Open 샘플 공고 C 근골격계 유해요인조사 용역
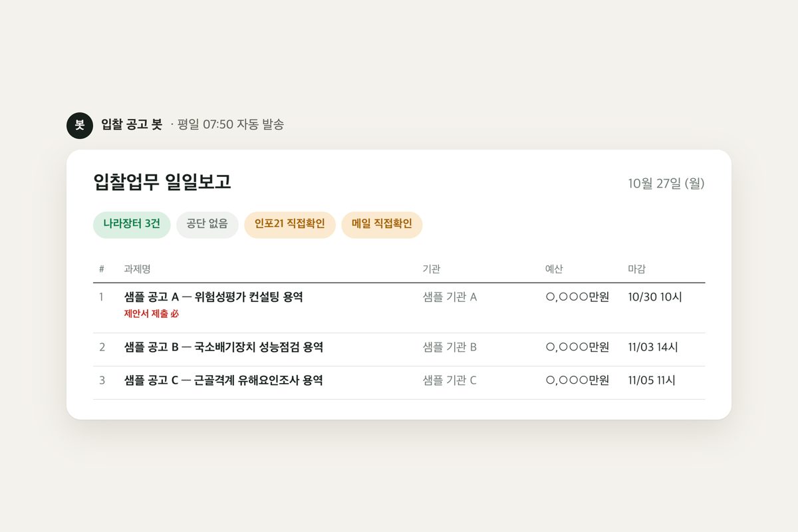Screen dimensions: 798x532 (223, 380)
